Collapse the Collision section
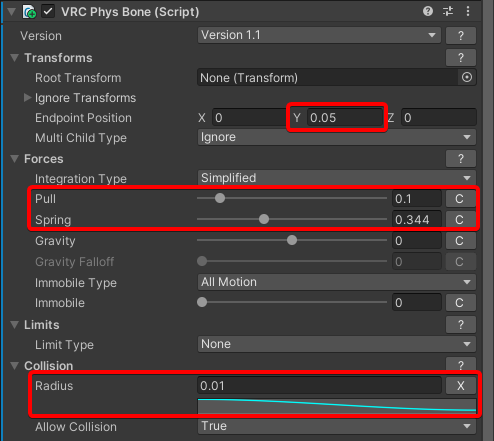This screenshot has width=494, height=441. (14, 366)
